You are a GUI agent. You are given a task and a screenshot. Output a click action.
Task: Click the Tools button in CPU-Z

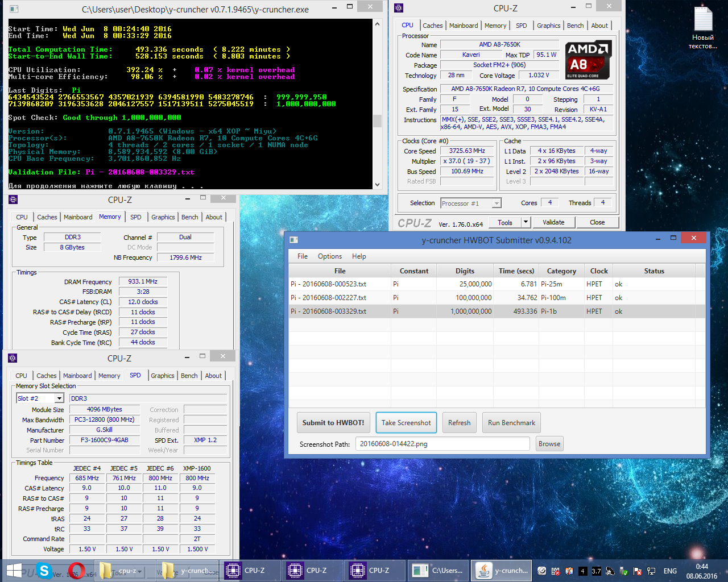coord(505,222)
